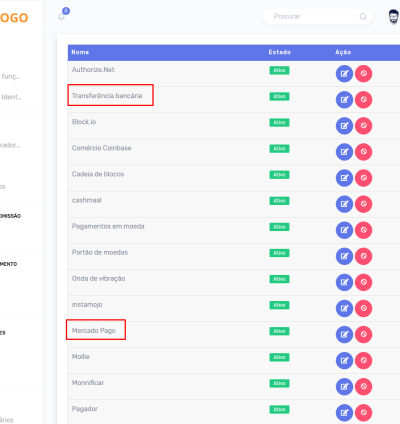400x424 pixels.
Task: Click the Nome column header
Action: pyautogui.click(x=80, y=52)
